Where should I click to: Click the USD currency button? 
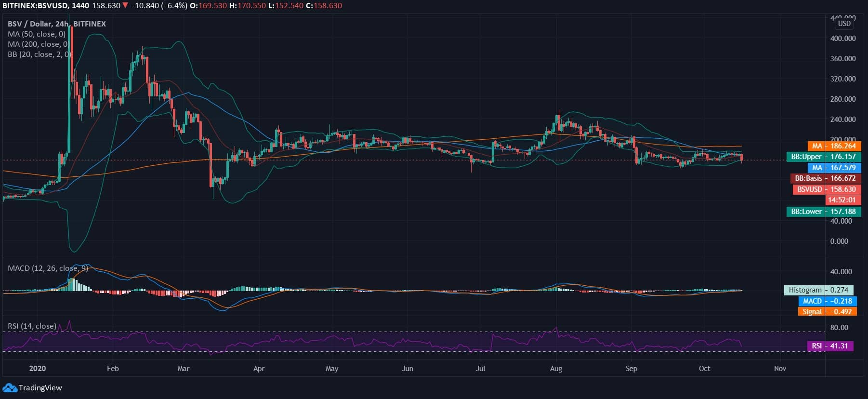click(844, 24)
